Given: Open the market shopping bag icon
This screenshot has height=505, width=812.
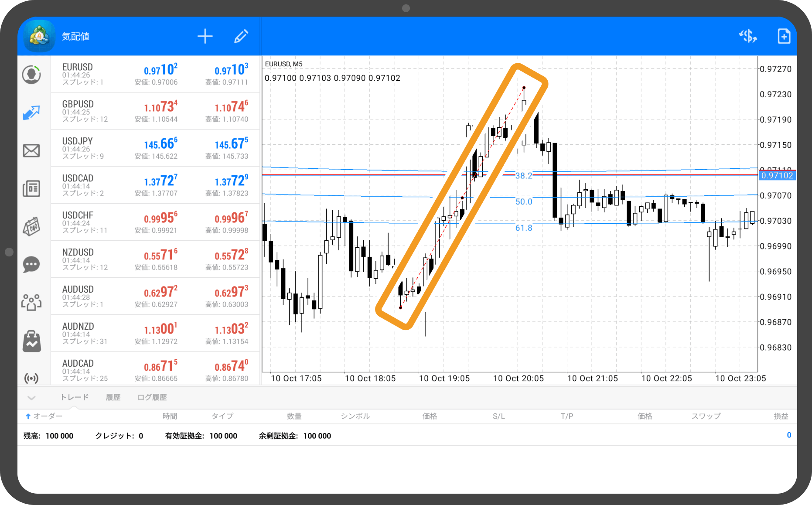Looking at the screenshot, I should (31, 341).
